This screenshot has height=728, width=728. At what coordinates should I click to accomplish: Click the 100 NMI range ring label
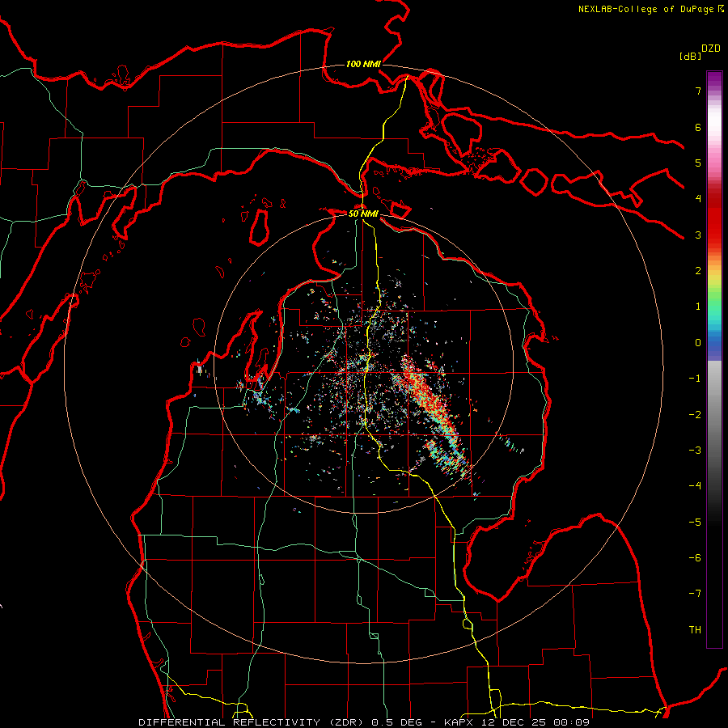363,64
